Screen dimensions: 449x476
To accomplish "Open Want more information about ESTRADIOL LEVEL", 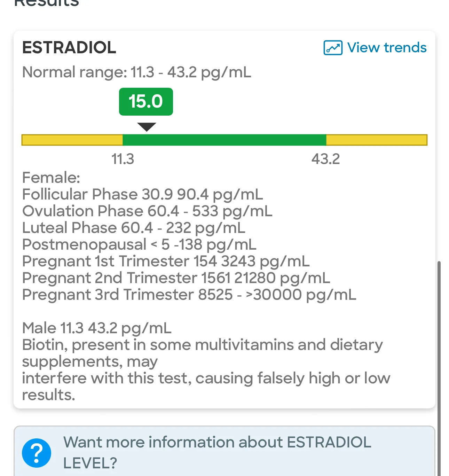I will click(x=217, y=452).
